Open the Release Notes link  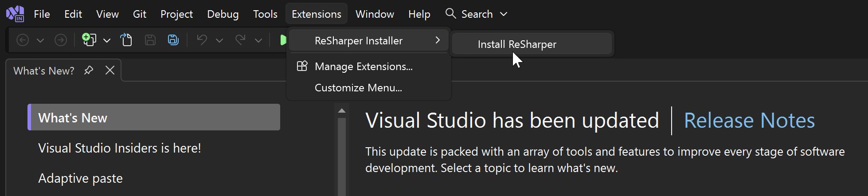[x=749, y=121]
